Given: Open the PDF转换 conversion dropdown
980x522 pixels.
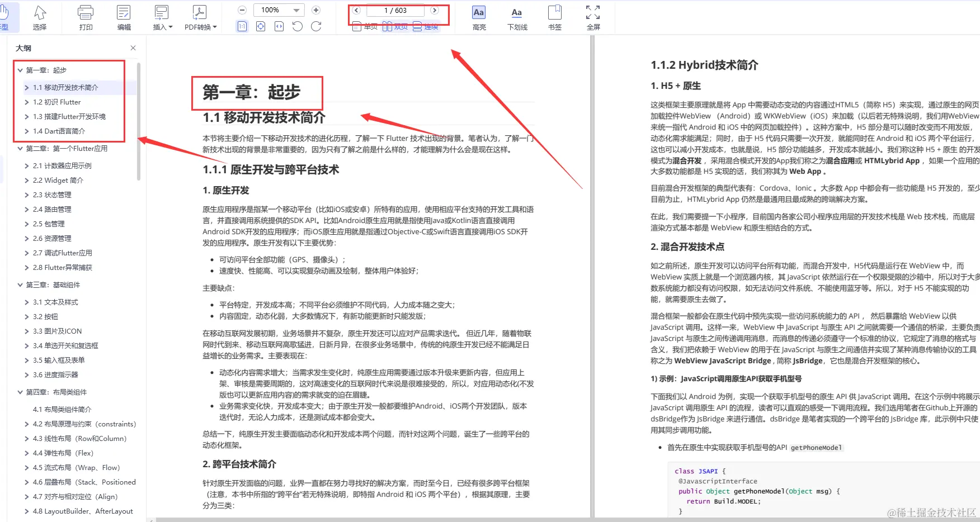Looking at the screenshot, I should tap(199, 17).
